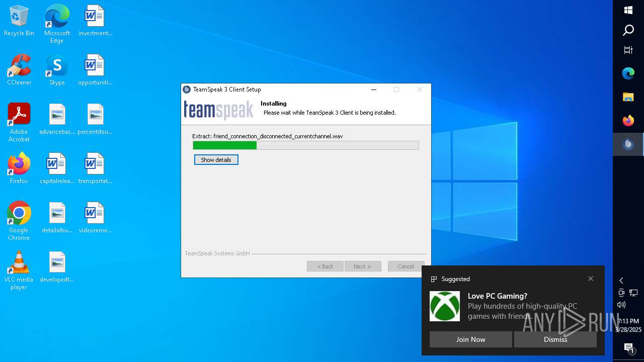Select the videoreme Word document icon

point(95,218)
